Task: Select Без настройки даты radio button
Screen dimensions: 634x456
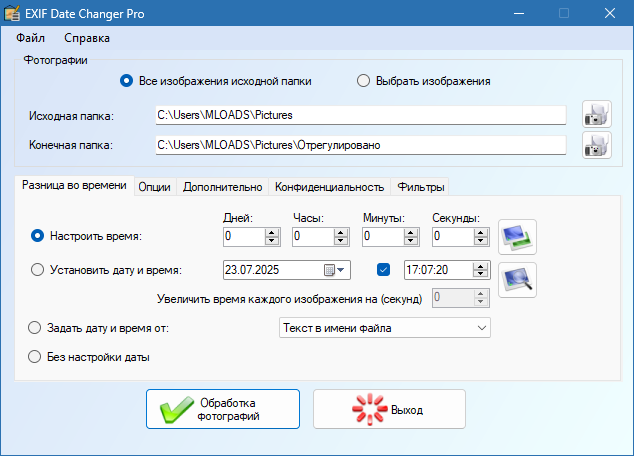Action: pyautogui.click(x=34, y=357)
